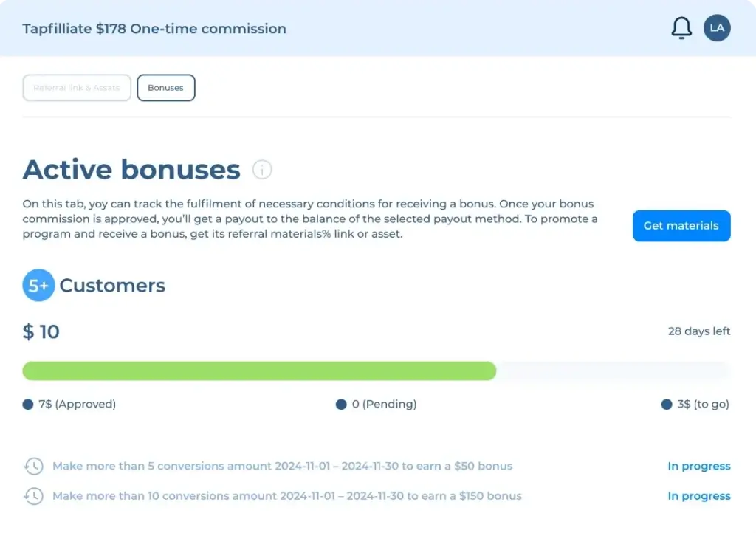This screenshot has width=756, height=533.
Task: Click the Approved legend dot
Action: (x=27, y=404)
